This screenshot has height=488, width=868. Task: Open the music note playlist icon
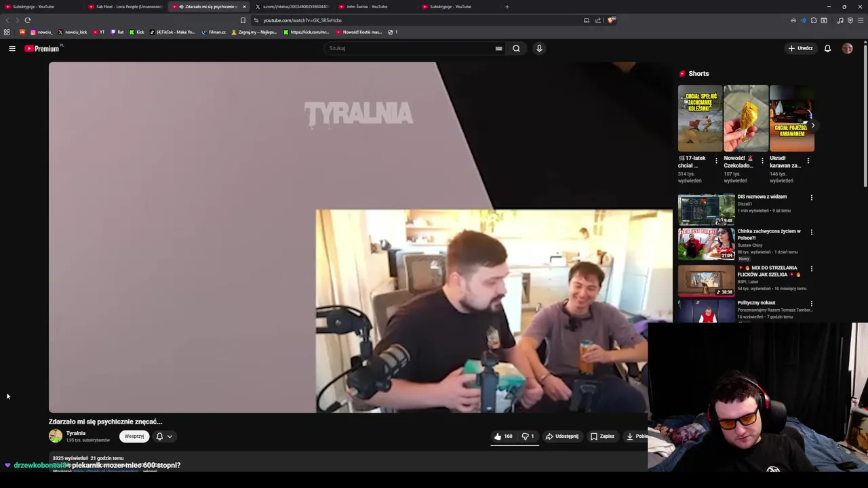[x=840, y=20]
